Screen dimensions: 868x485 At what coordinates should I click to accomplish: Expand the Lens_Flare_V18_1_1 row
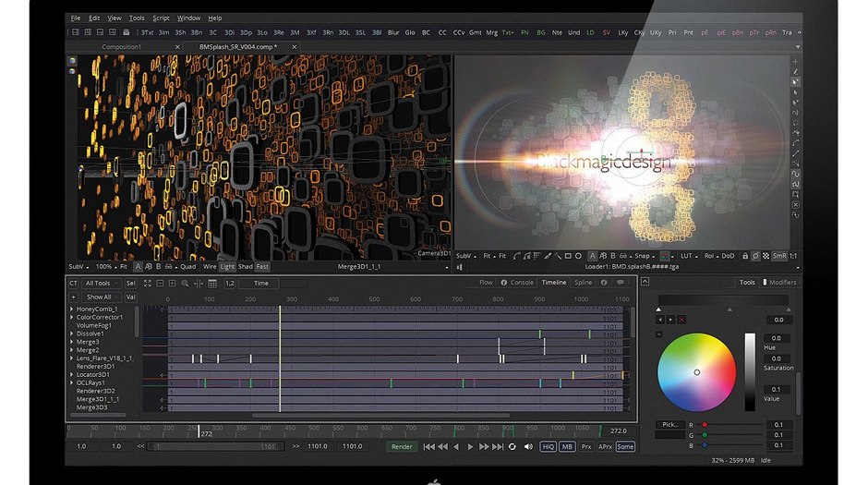(x=71, y=358)
